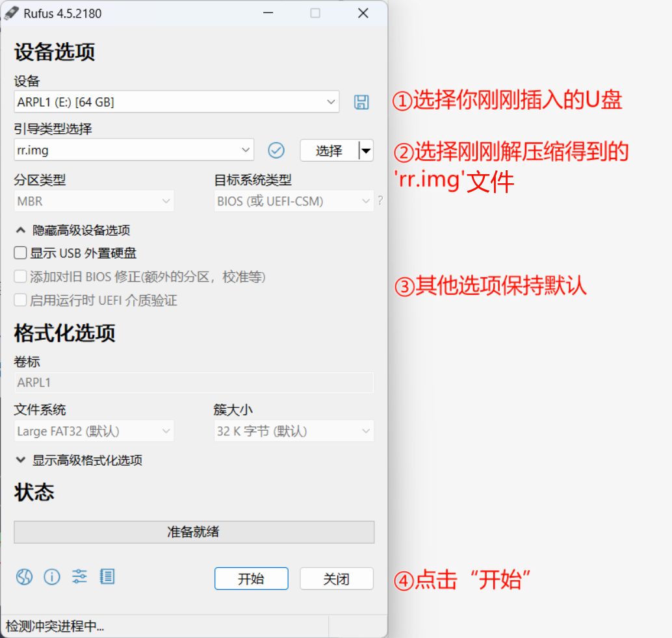Click the 分区类型 label
This screenshot has width=672, height=638.
40,179
